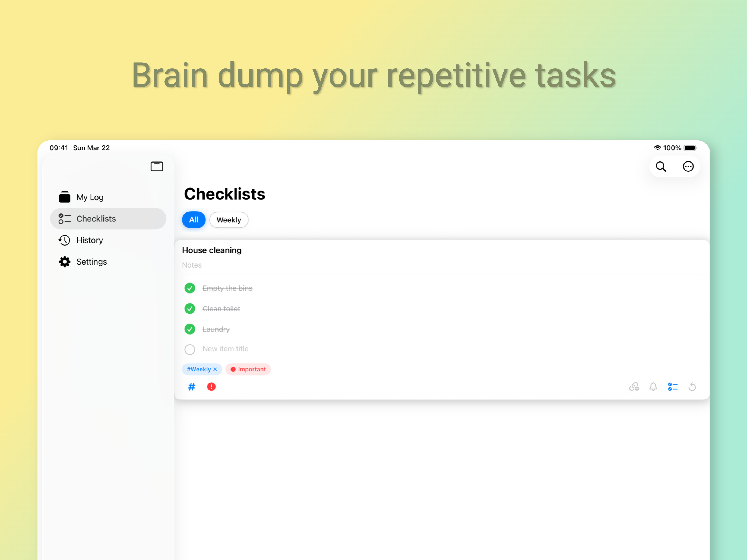The width and height of the screenshot is (747, 560).
Task: Click the battery status icon
Action: 691,148
